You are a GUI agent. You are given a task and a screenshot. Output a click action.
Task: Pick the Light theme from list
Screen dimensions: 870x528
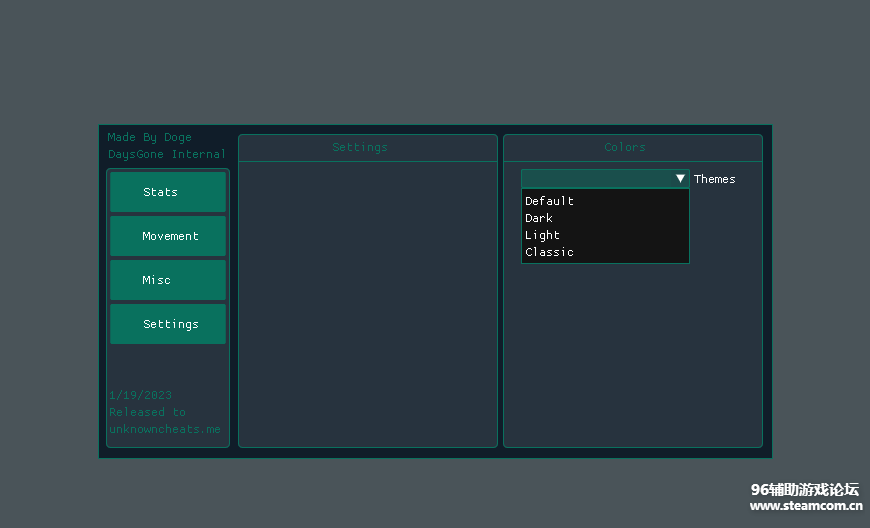click(x=543, y=235)
